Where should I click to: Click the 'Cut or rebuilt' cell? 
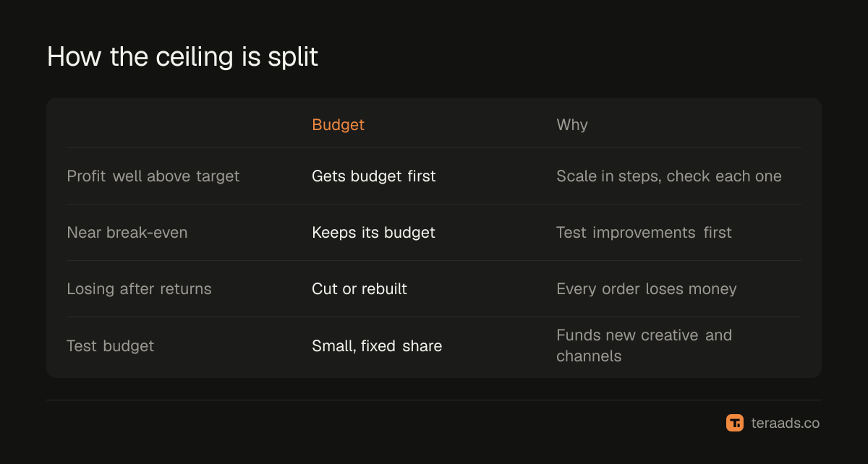[x=359, y=288]
